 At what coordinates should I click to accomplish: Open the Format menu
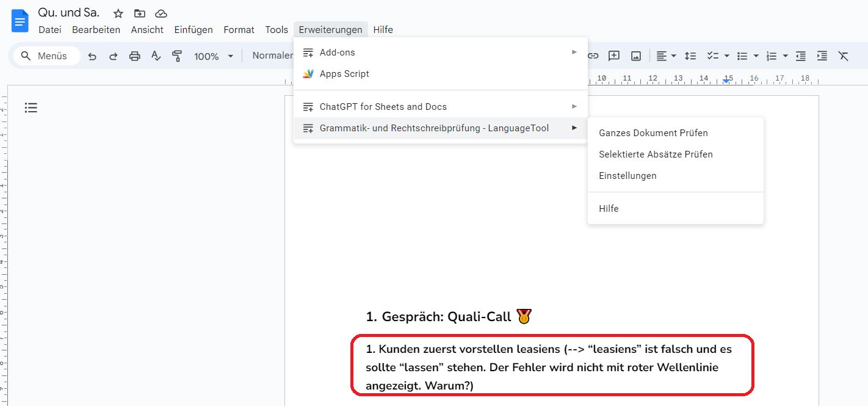click(239, 29)
